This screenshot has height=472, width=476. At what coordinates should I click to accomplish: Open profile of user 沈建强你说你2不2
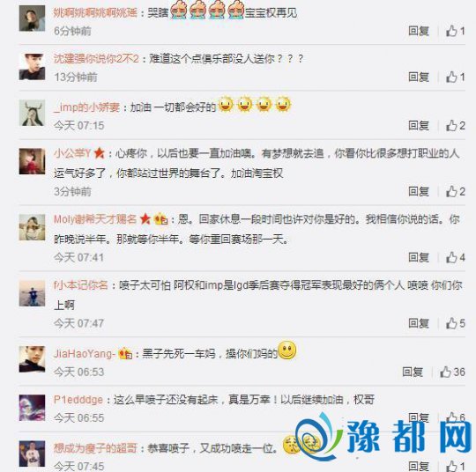click(96, 58)
